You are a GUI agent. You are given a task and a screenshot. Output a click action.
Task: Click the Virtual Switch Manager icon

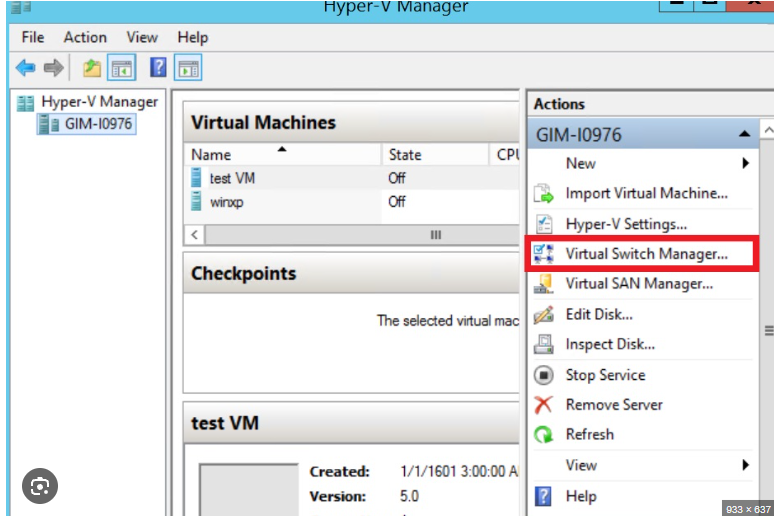point(543,254)
